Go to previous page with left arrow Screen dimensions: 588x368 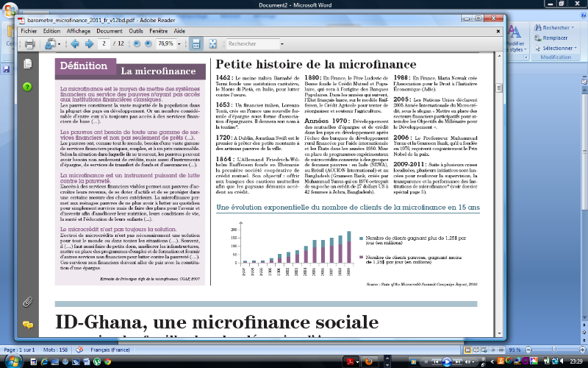point(75,44)
